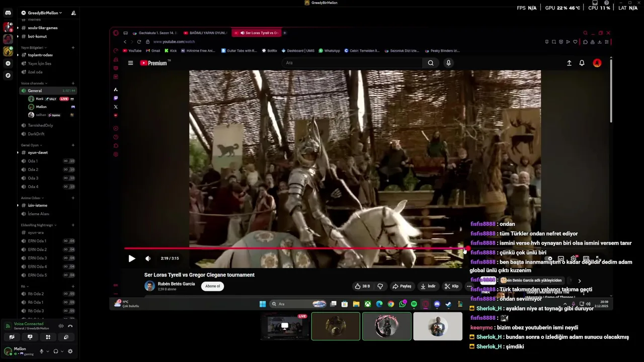This screenshot has height=362, width=644.
Task: Open the Windows Start menu
Action: (x=263, y=304)
